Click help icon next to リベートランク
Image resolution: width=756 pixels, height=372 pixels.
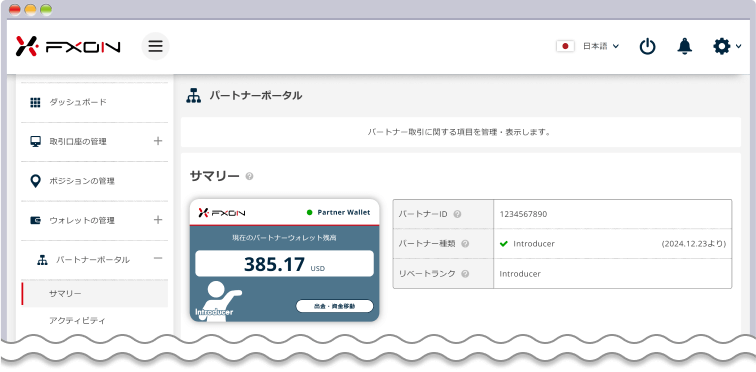(x=465, y=274)
